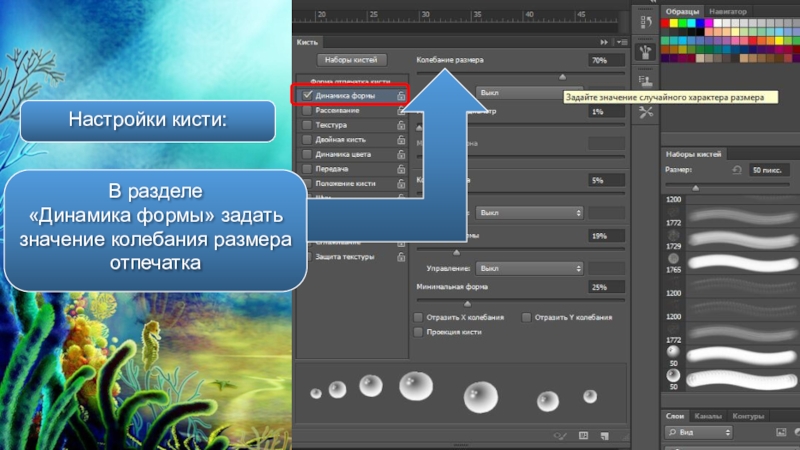
Task: Pick the magenta swatch in top row
Action: point(709,23)
